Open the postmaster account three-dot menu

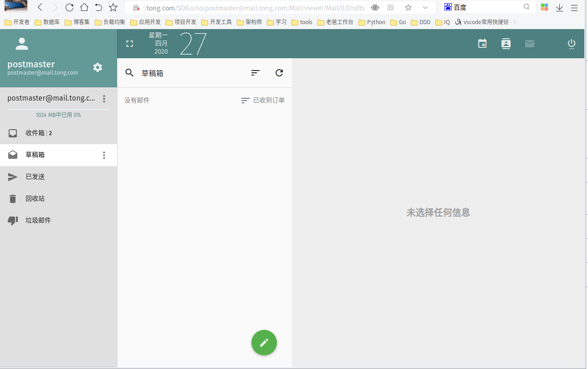(104, 98)
